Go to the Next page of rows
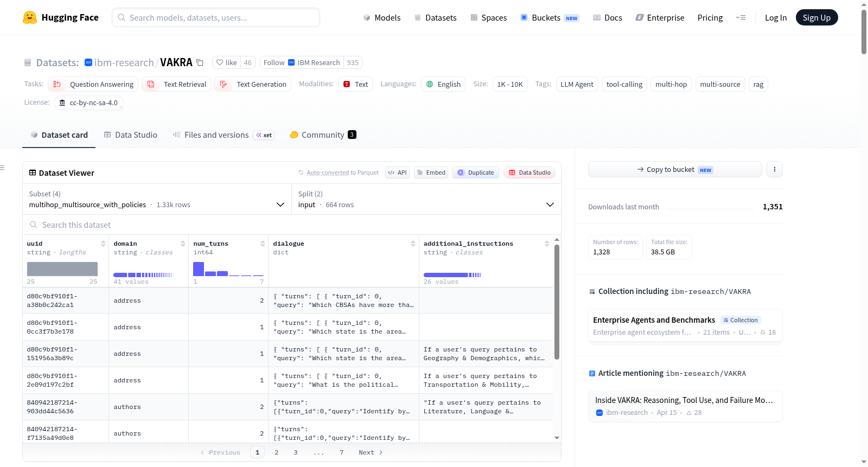The height and width of the screenshot is (467, 868). (371, 452)
